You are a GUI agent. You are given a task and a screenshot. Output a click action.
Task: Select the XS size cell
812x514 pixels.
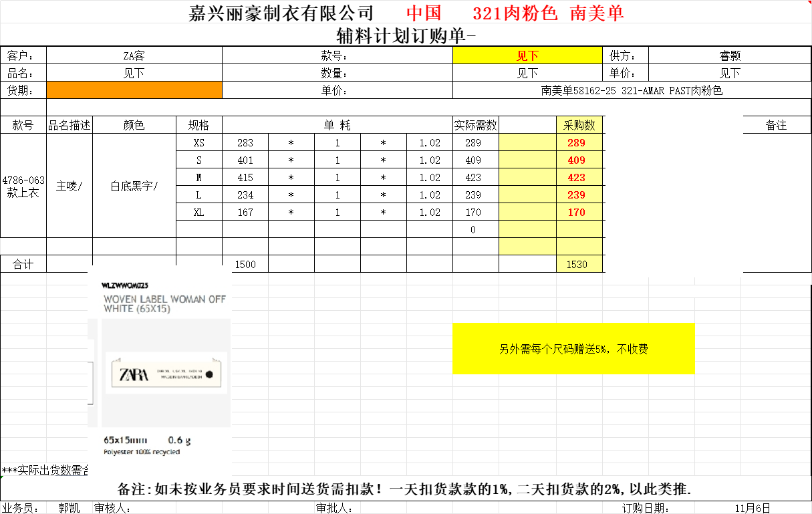tap(199, 143)
